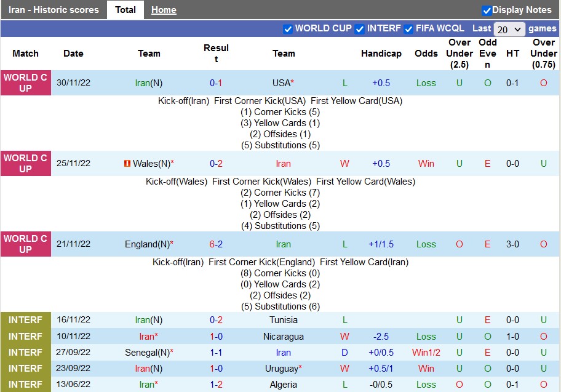Open the Nicaragua team link
Viewport: 561px width, 392px height.
pyautogui.click(x=284, y=337)
